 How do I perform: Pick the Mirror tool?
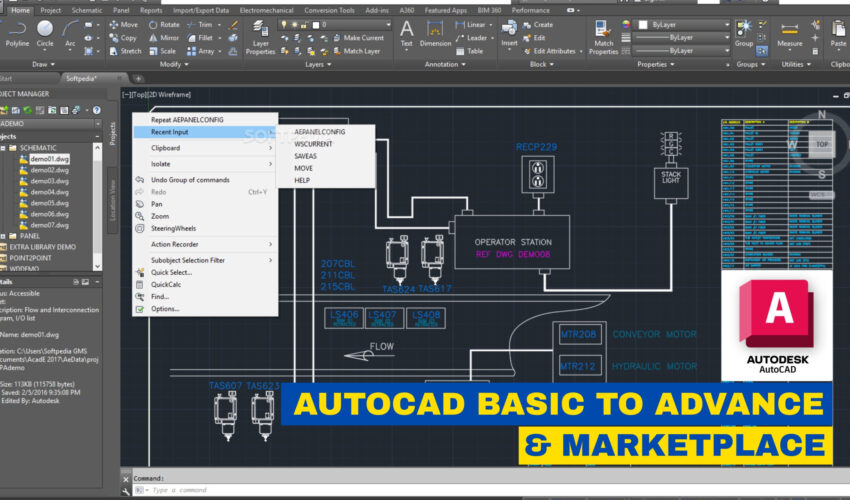[164, 38]
